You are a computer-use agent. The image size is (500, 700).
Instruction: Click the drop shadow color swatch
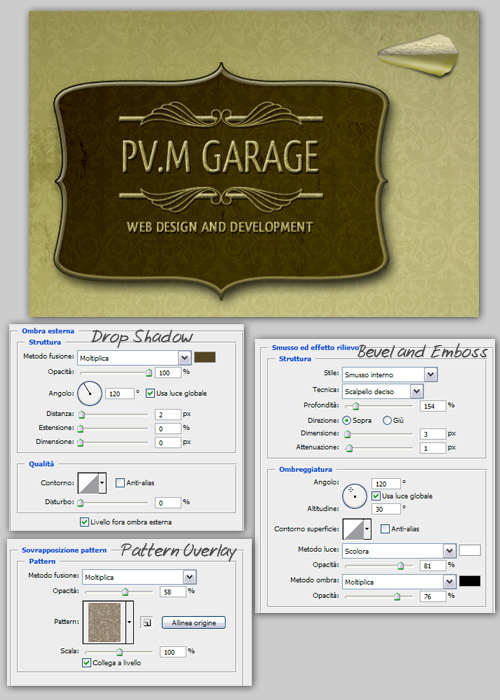(205, 357)
